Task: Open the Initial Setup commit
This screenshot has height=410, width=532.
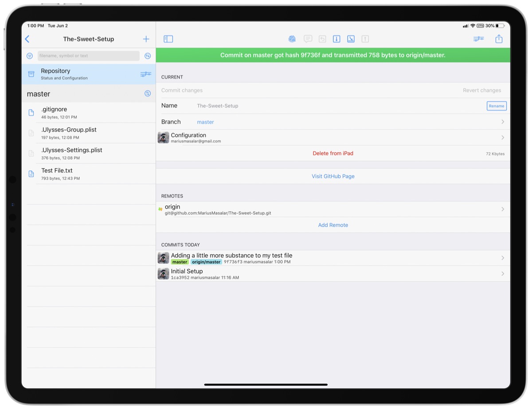Action: point(333,274)
